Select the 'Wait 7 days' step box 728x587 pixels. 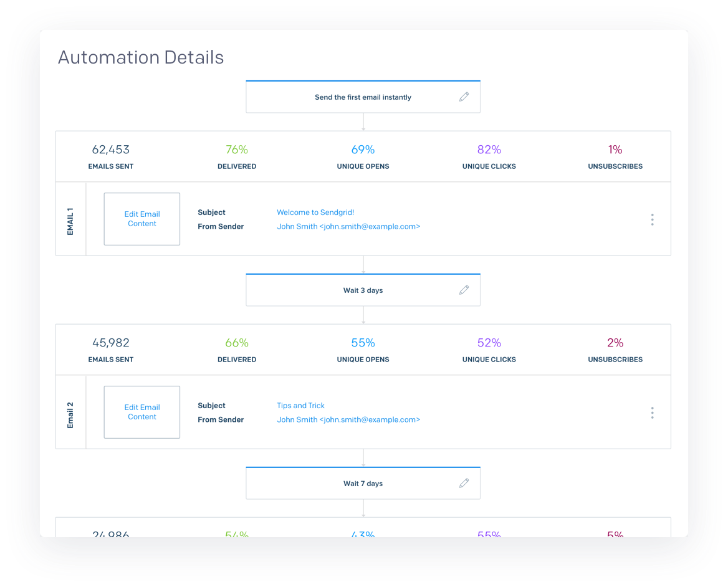pos(363,483)
